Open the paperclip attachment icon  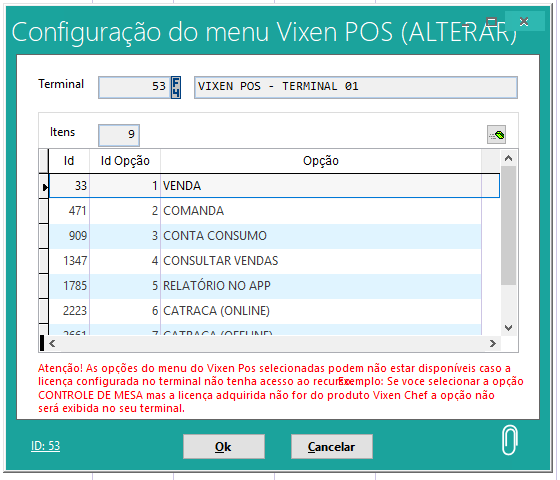(x=510, y=440)
